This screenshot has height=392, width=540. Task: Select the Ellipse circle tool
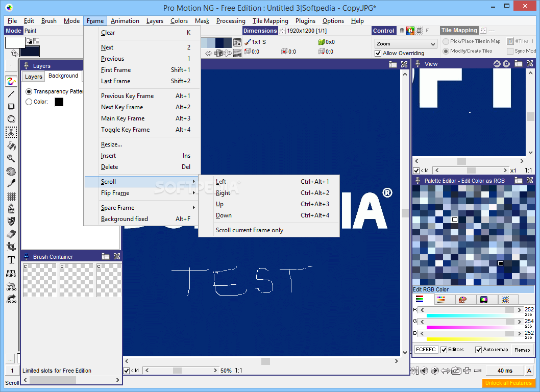tap(11, 119)
